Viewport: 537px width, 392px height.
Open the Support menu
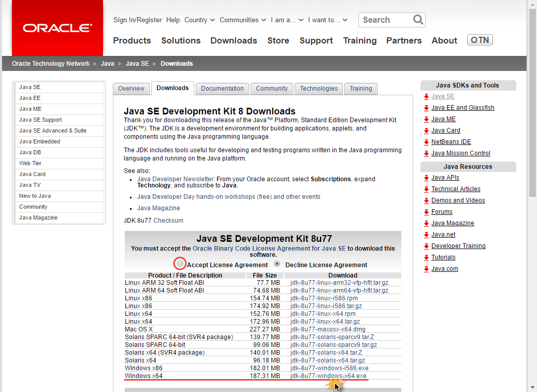(316, 40)
